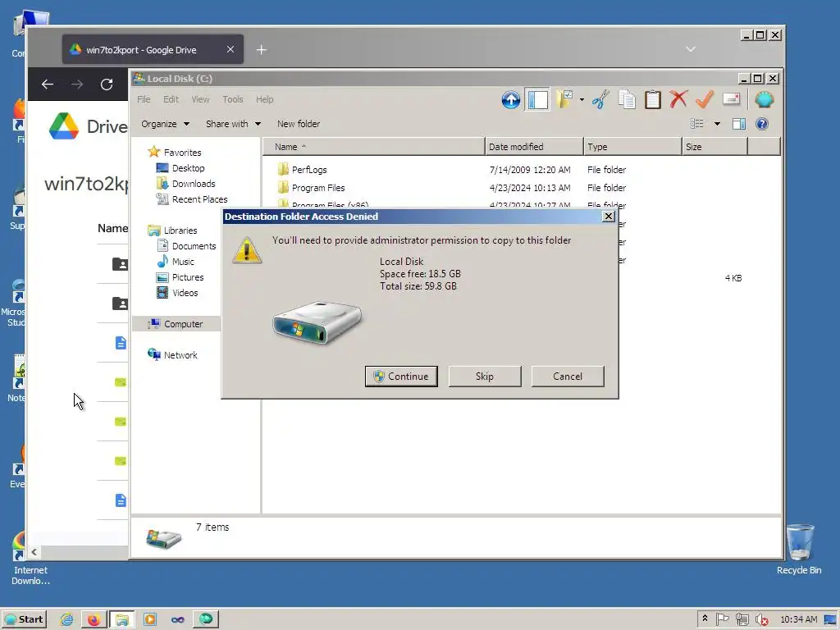Open a new browser tab with plus
The width and height of the screenshot is (840, 630).
(x=261, y=50)
